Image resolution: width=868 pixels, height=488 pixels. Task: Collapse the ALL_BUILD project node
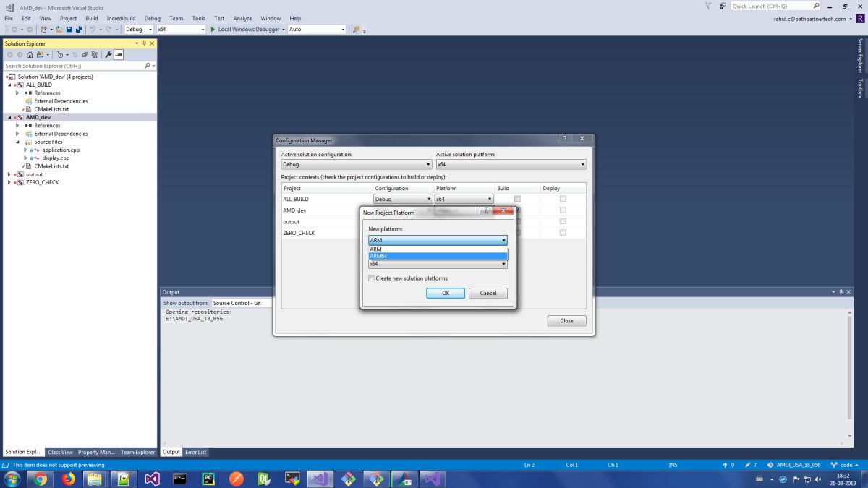[9, 85]
